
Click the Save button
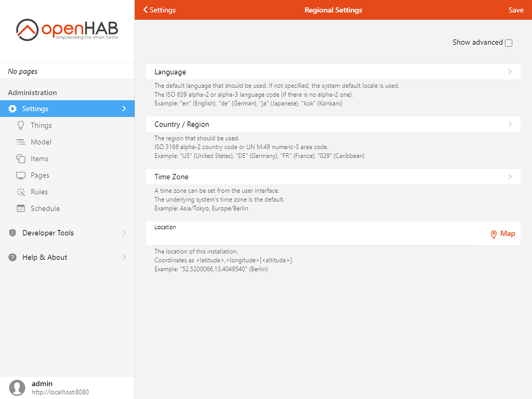[515, 10]
